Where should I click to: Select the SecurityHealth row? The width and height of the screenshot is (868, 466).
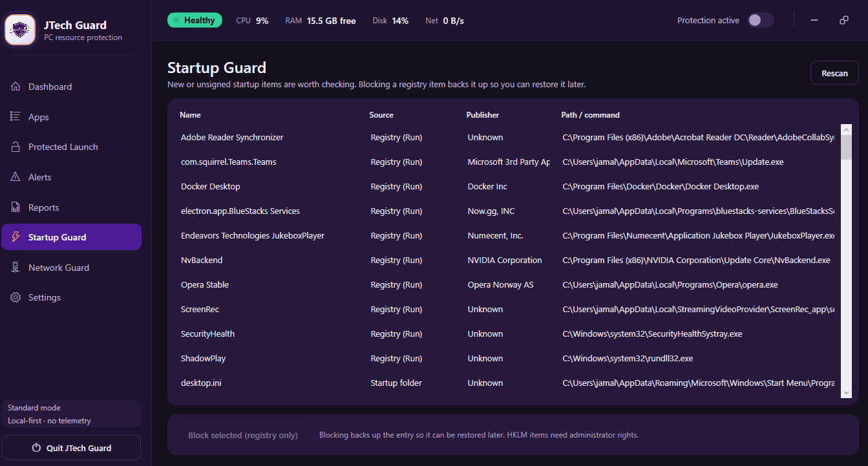(507, 334)
